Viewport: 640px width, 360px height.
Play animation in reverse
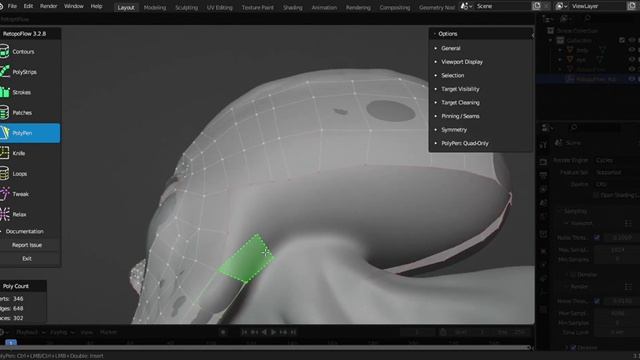point(264,332)
